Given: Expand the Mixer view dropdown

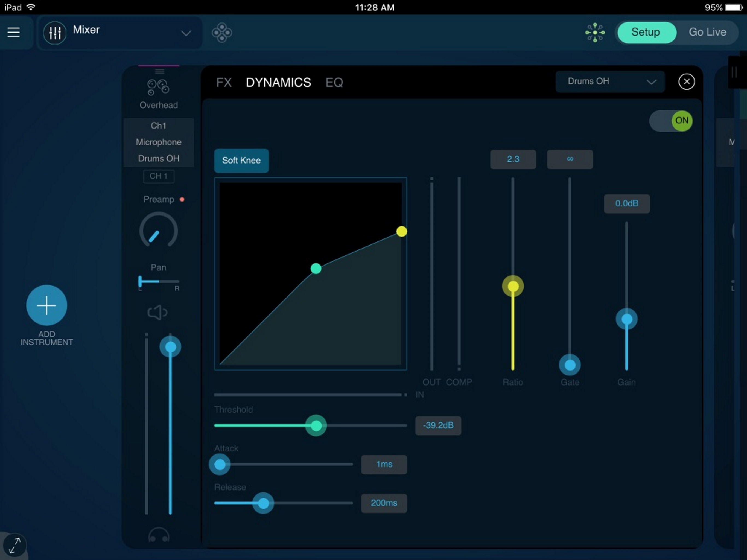Looking at the screenshot, I should point(186,33).
